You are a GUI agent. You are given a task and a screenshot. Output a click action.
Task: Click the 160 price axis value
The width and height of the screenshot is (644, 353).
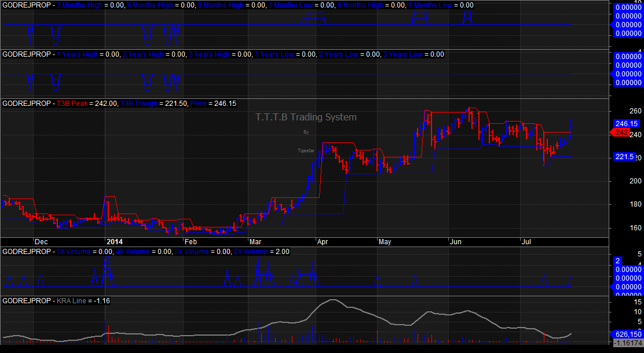635,228
